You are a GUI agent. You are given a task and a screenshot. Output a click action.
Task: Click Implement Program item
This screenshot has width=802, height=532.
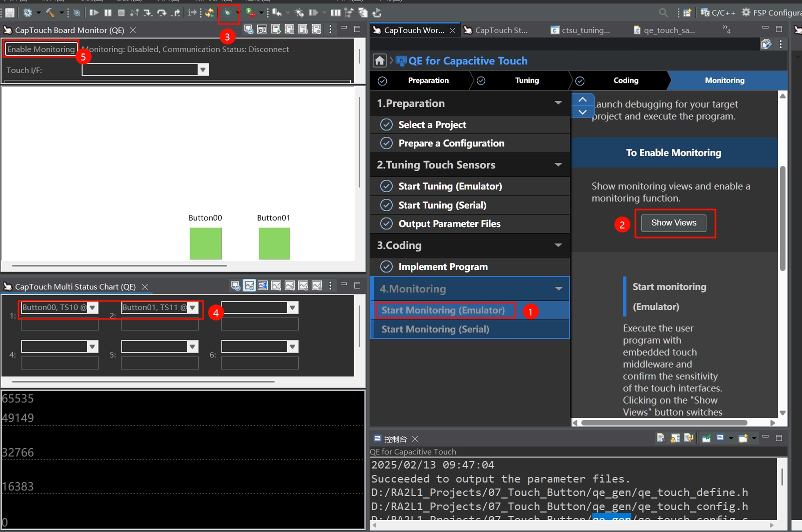[x=470, y=266]
